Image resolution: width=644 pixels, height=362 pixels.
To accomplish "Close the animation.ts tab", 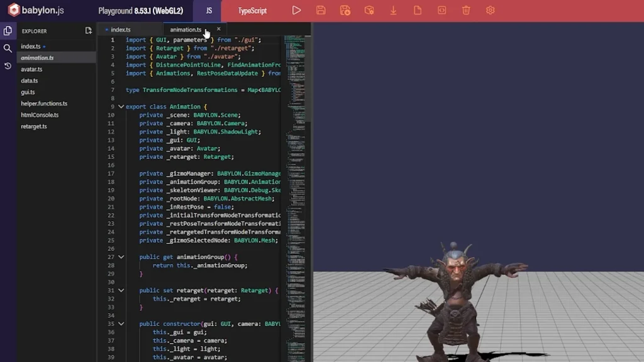I will coord(219,29).
